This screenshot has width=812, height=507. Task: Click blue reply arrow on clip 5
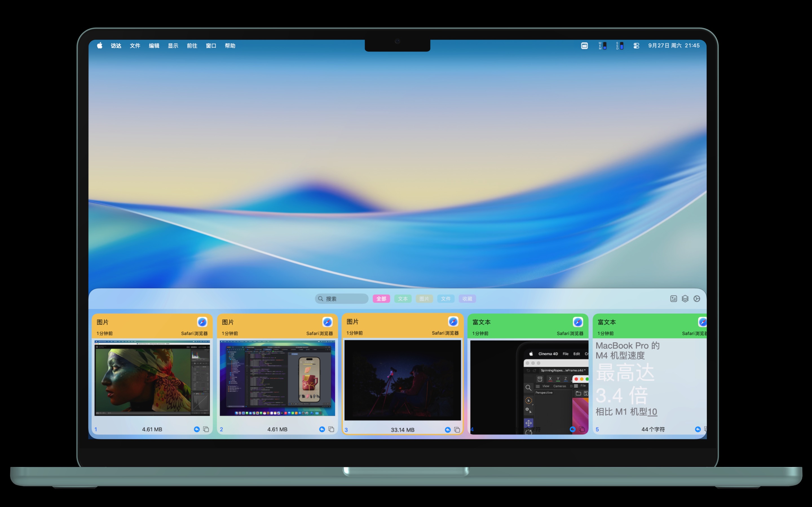[x=698, y=429]
